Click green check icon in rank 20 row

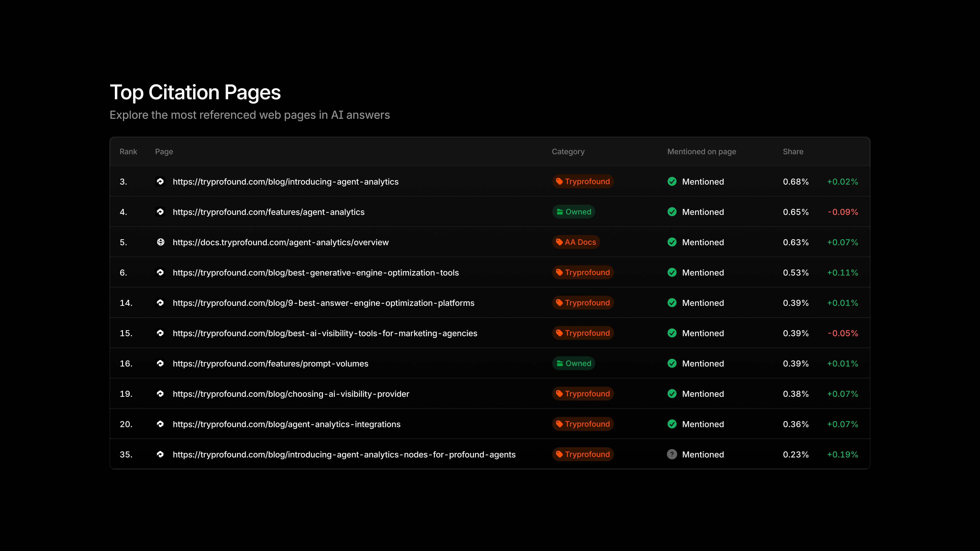672,424
